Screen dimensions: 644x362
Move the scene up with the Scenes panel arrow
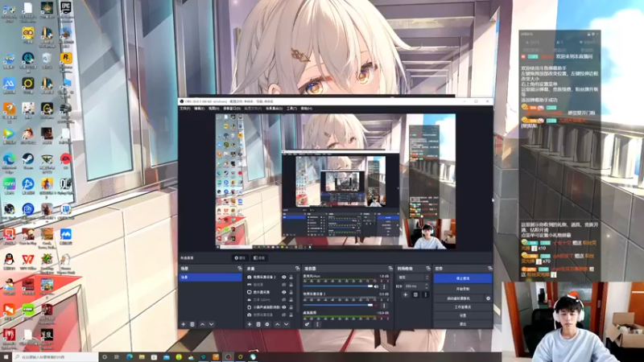pyautogui.click(x=202, y=324)
